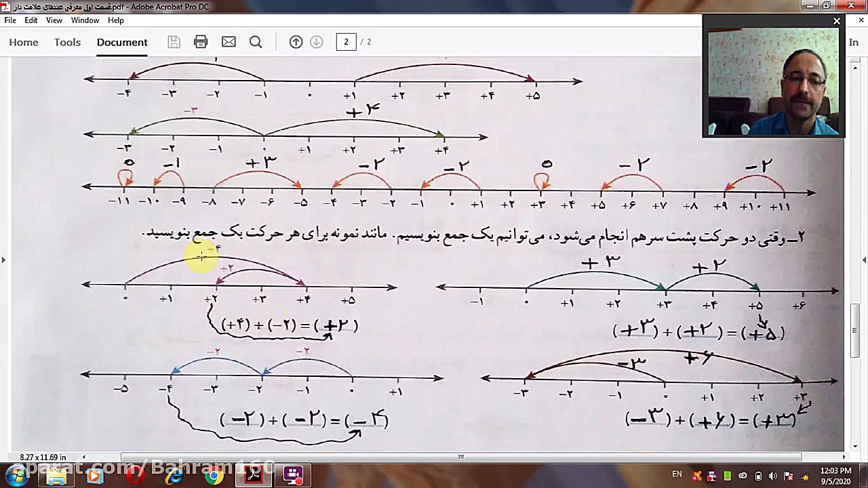Viewport: 868px width, 488px height.
Task: Open Internet Explorer from the taskbar
Action: click(174, 476)
